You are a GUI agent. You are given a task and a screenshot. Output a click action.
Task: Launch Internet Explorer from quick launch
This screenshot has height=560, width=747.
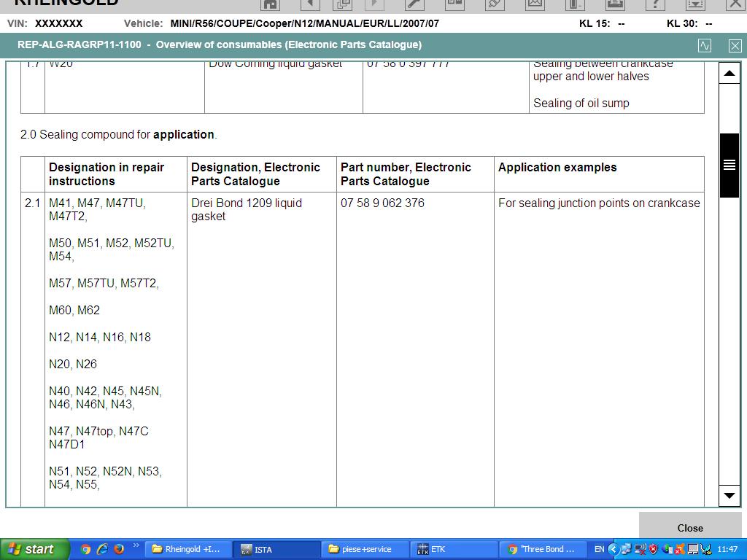coord(102,549)
